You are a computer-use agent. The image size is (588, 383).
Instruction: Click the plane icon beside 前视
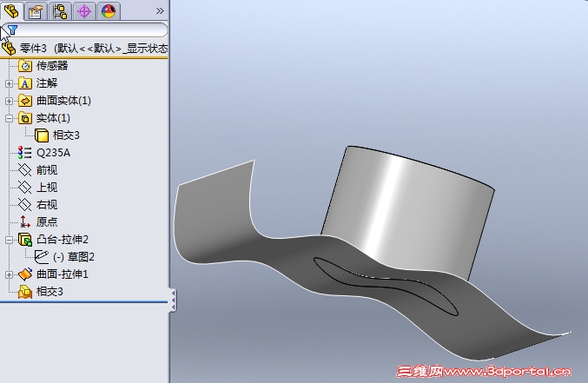coord(24,170)
